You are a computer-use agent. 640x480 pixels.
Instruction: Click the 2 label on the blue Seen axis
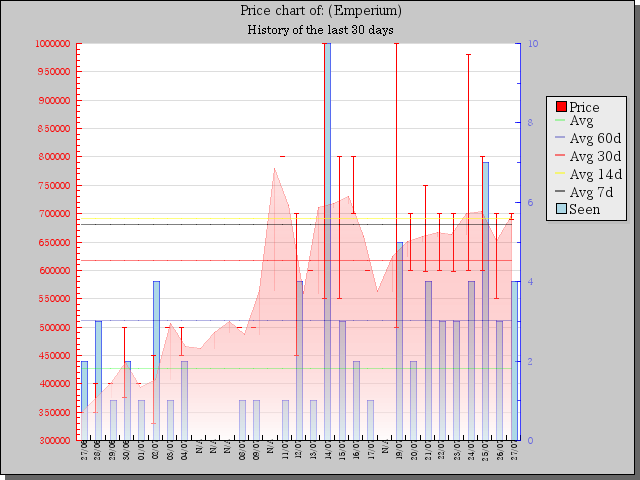[x=531, y=361]
